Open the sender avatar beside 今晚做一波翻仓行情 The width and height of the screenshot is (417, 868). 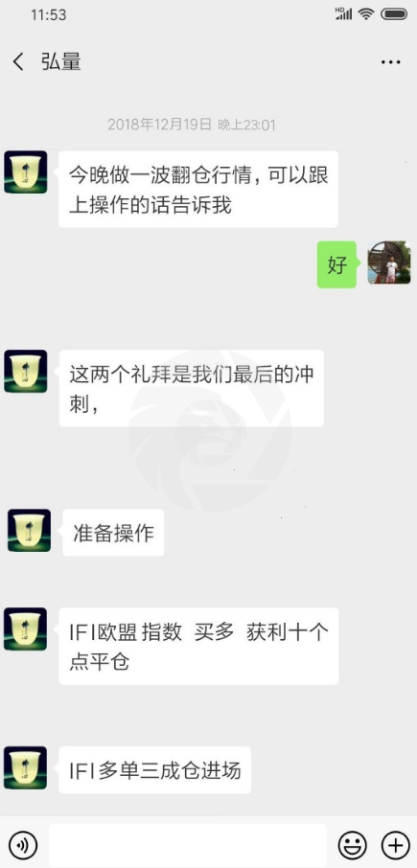click(26, 172)
